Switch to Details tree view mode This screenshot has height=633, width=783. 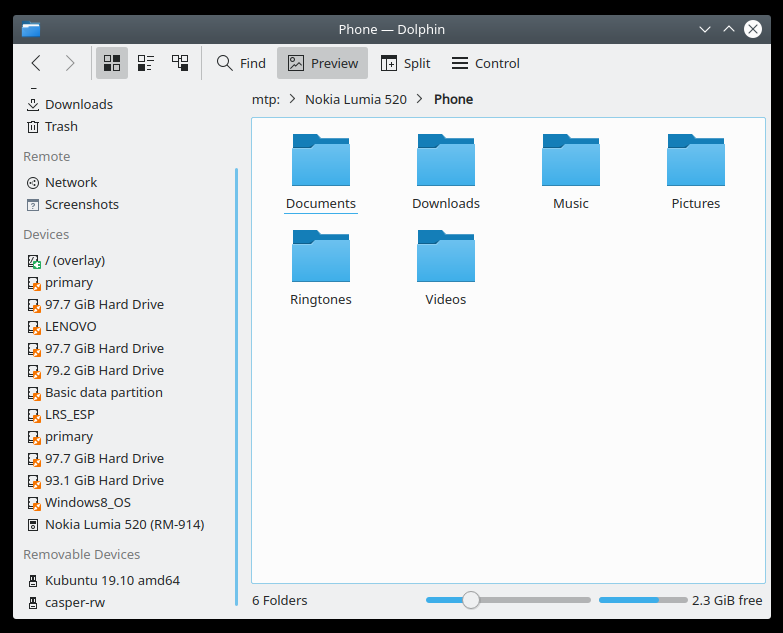[180, 63]
